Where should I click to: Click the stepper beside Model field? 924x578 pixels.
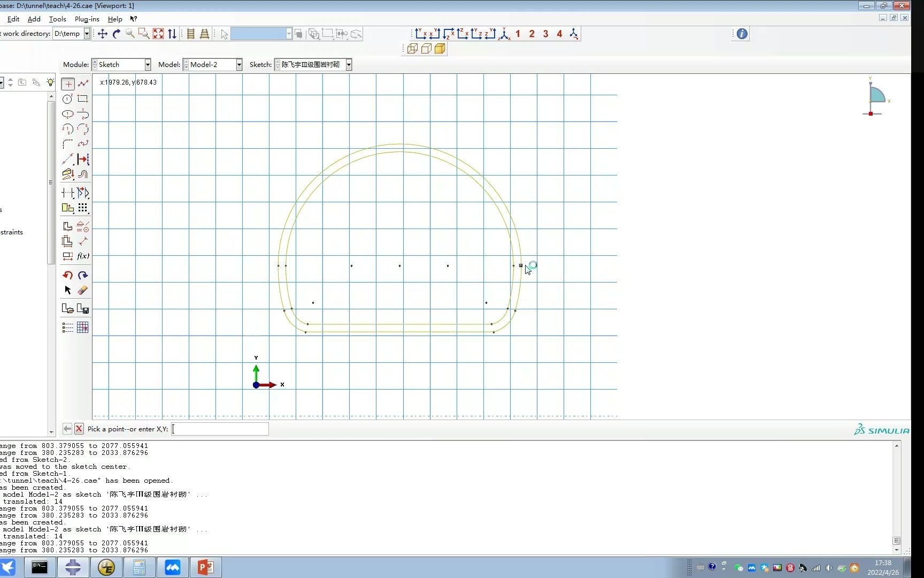(186, 65)
